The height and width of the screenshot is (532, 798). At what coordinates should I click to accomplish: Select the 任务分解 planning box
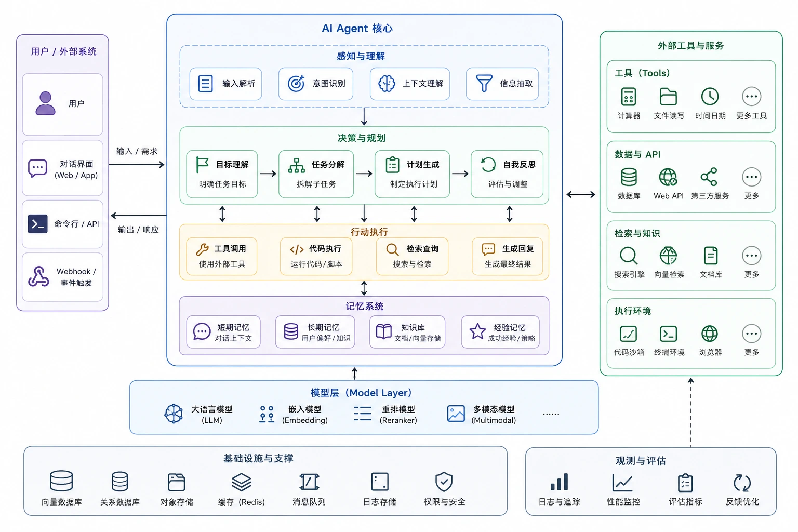point(316,174)
